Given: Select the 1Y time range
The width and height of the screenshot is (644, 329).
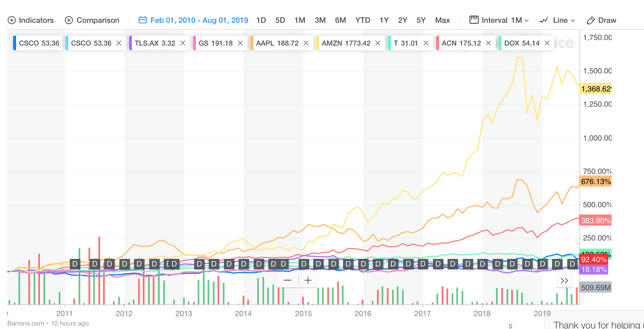Looking at the screenshot, I should [x=384, y=20].
